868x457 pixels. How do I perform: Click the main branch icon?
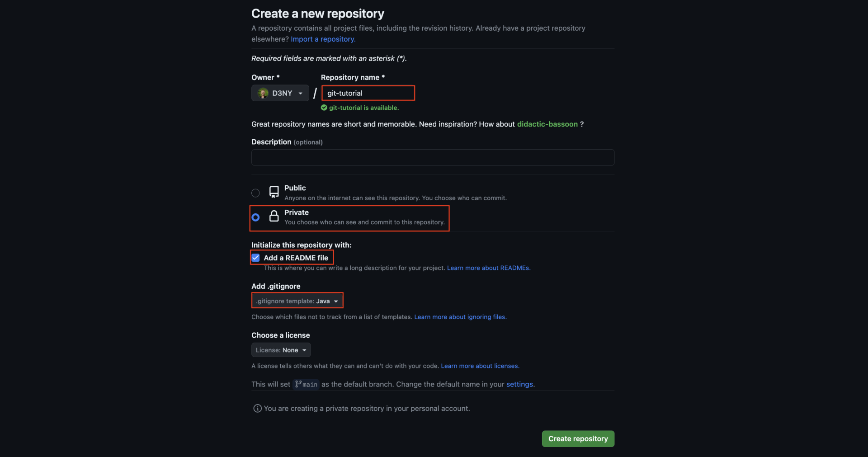pyautogui.click(x=298, y=384)
